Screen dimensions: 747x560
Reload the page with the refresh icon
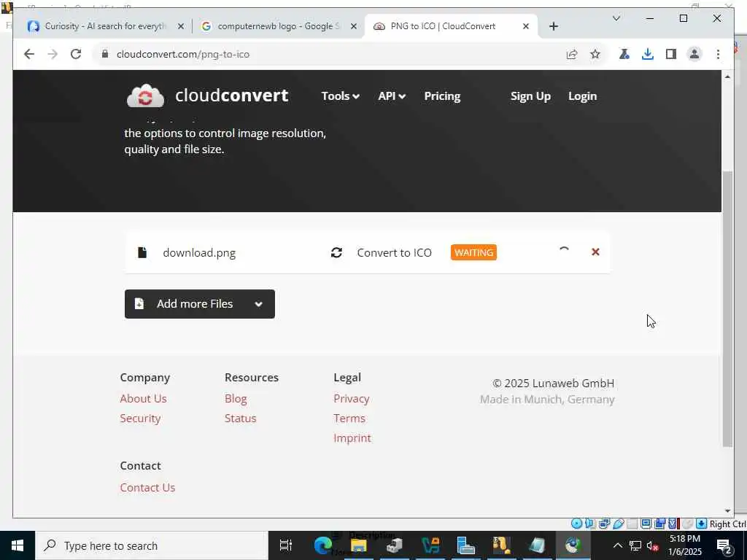pyautogui.click(x=76, y=54)
